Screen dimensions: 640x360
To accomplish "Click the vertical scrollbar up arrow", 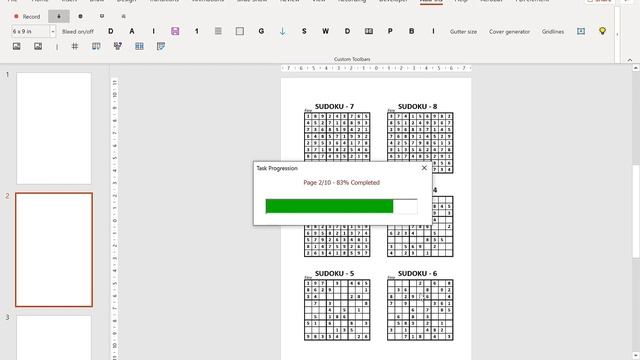I will [x=636, y=68].
